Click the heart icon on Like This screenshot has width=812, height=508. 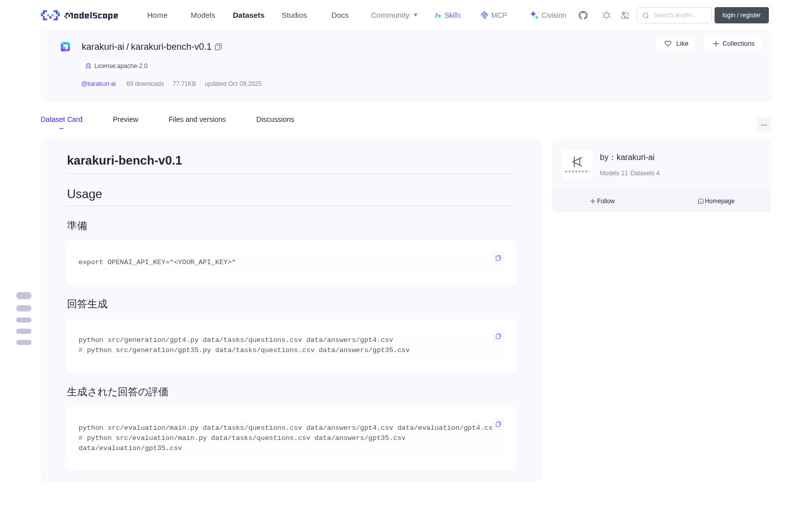[668, 44]
